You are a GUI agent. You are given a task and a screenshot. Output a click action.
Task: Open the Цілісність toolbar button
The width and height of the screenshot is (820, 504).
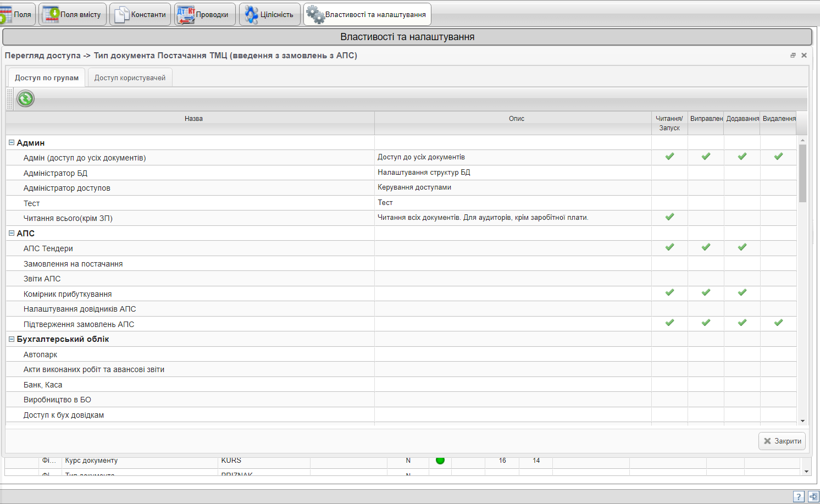coord(270,14)
